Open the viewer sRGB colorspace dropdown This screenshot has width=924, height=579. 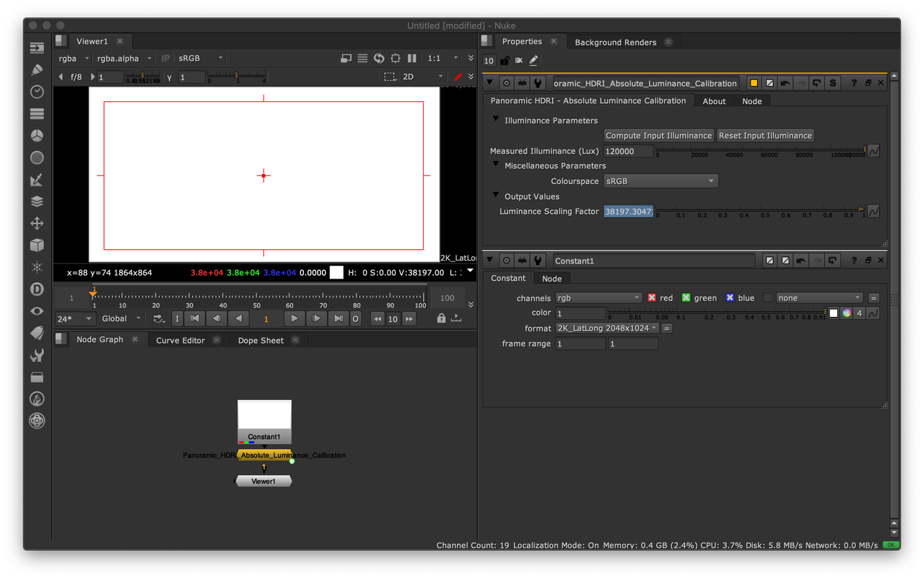click(201, 58)
